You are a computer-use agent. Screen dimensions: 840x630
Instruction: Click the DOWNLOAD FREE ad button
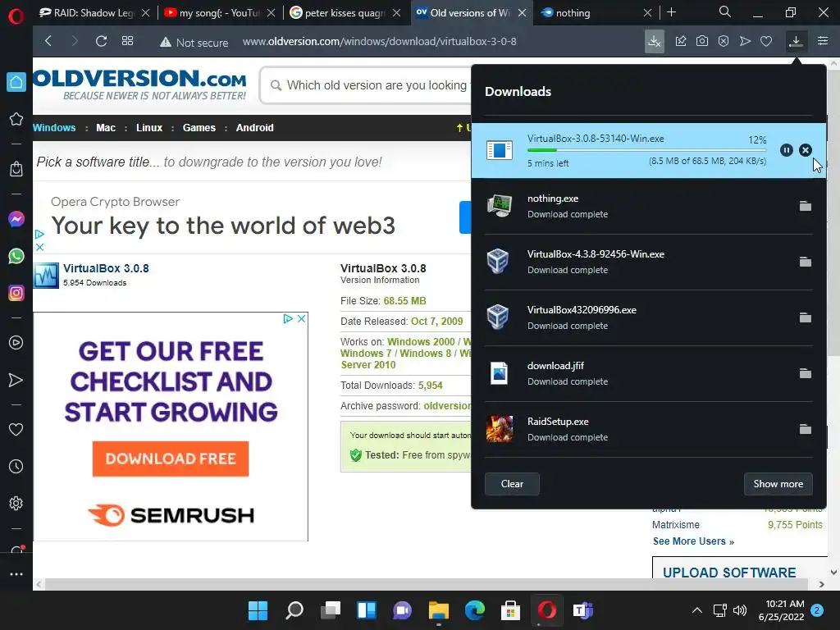coord(171,459)
